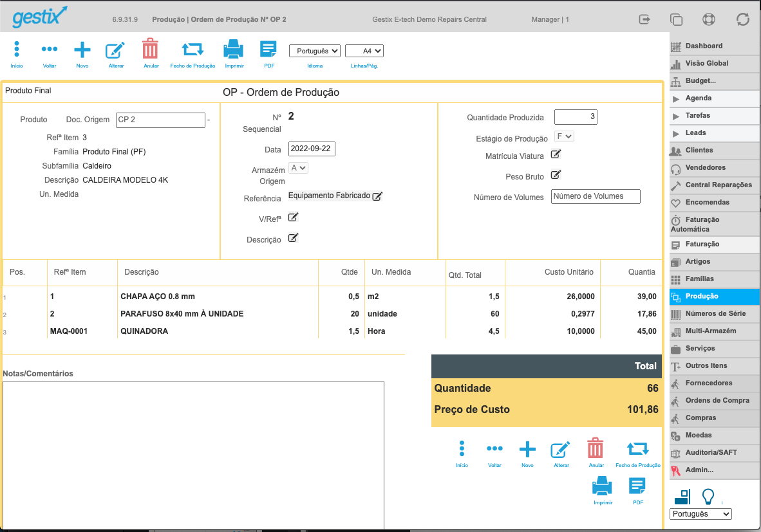This screenshot has height=532, width=761.
Task: Open Faturação Automática in the sidebar
Action: pos(715,224)
